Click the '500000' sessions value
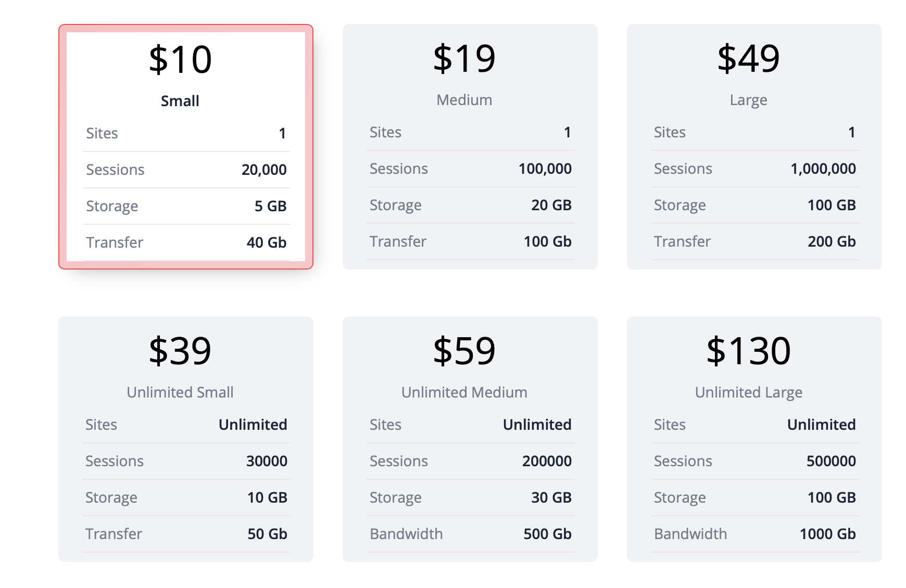 (831, 461)
